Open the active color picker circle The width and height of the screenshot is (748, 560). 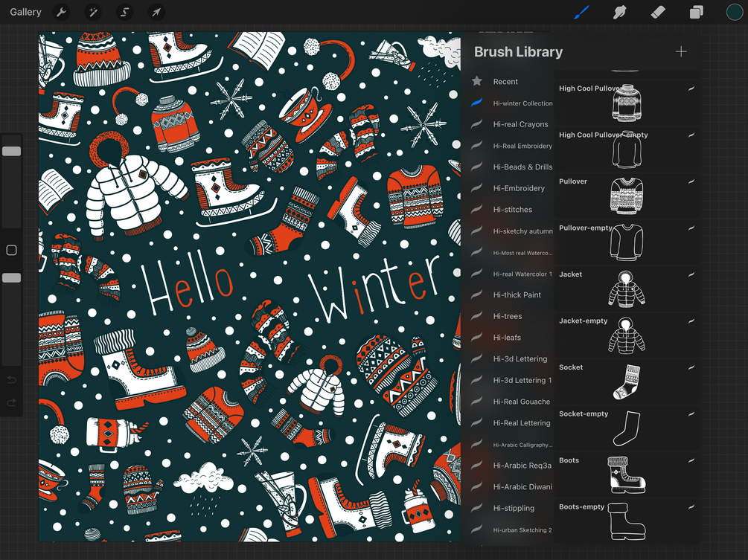734,12
